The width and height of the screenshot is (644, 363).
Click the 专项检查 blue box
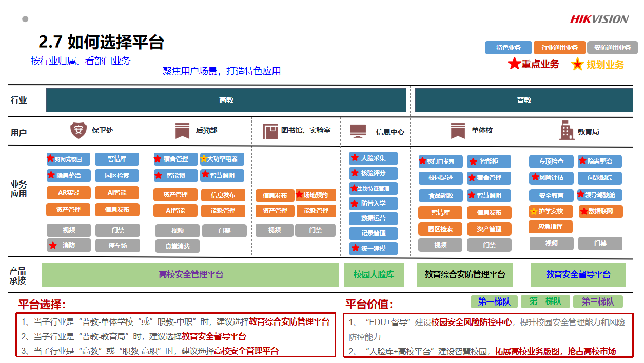coord(551,162)
